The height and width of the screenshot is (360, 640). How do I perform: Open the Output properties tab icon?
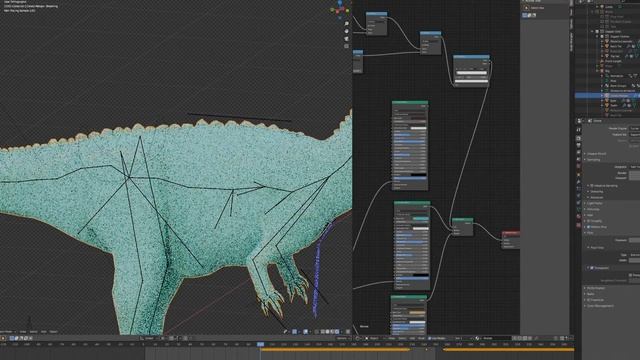pyautogui.click(x=579, y=146)
